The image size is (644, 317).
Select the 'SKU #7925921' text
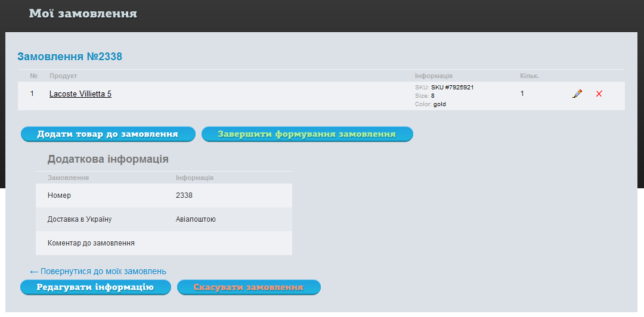453,87
